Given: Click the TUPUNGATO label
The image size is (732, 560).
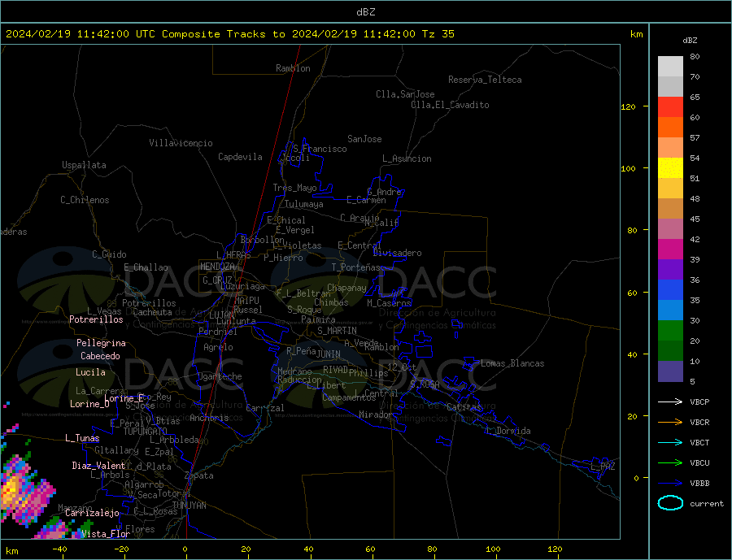Looking at the screenshot, I should point(146,432).
